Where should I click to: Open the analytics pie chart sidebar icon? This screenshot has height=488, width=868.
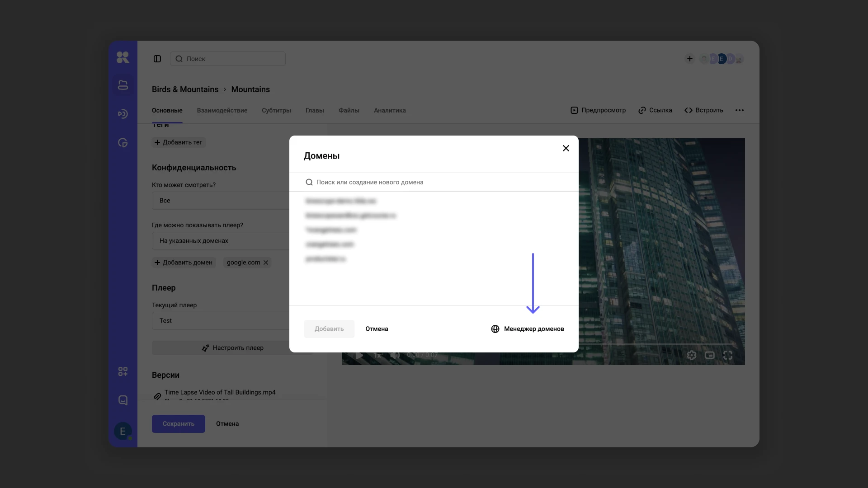[x=123, y=143]
